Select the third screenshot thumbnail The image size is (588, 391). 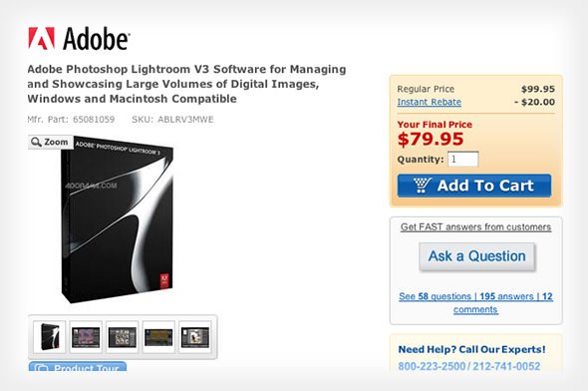coord(123,336)
